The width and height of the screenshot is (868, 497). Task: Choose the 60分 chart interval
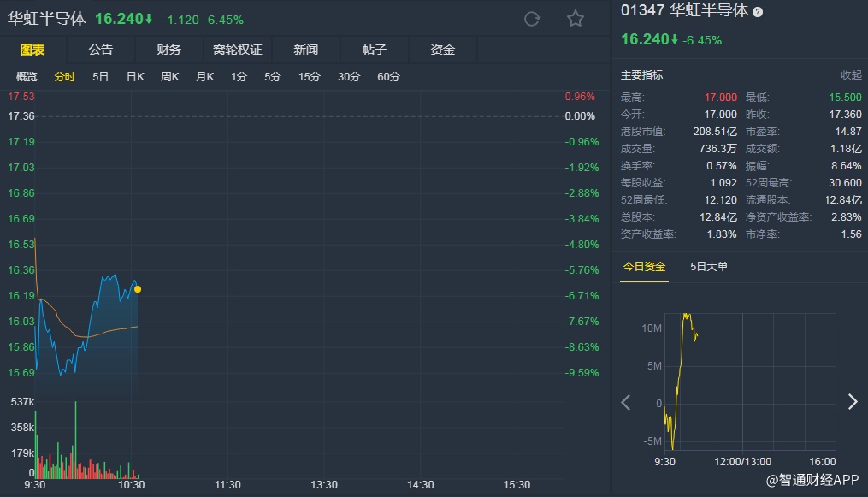pos(388,77)
